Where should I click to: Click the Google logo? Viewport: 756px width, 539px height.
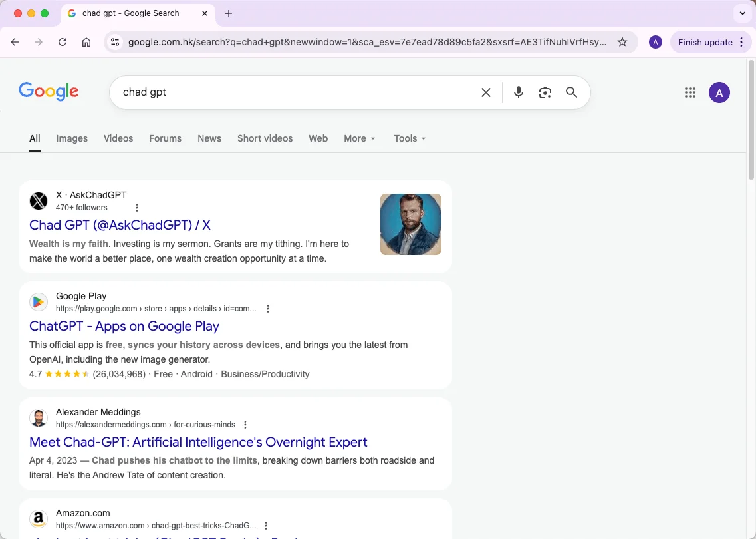[49, 91]
